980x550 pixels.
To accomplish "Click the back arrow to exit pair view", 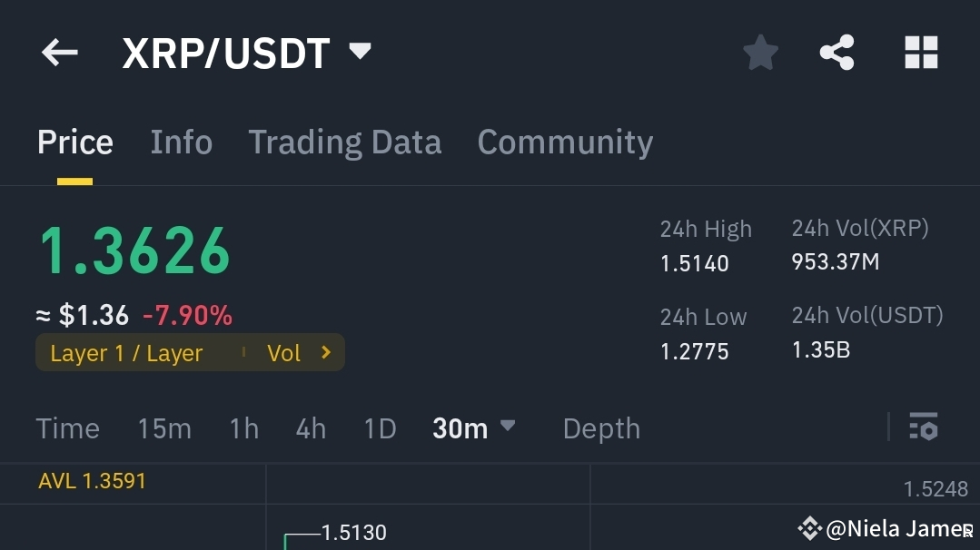I will tap(58, 52).
